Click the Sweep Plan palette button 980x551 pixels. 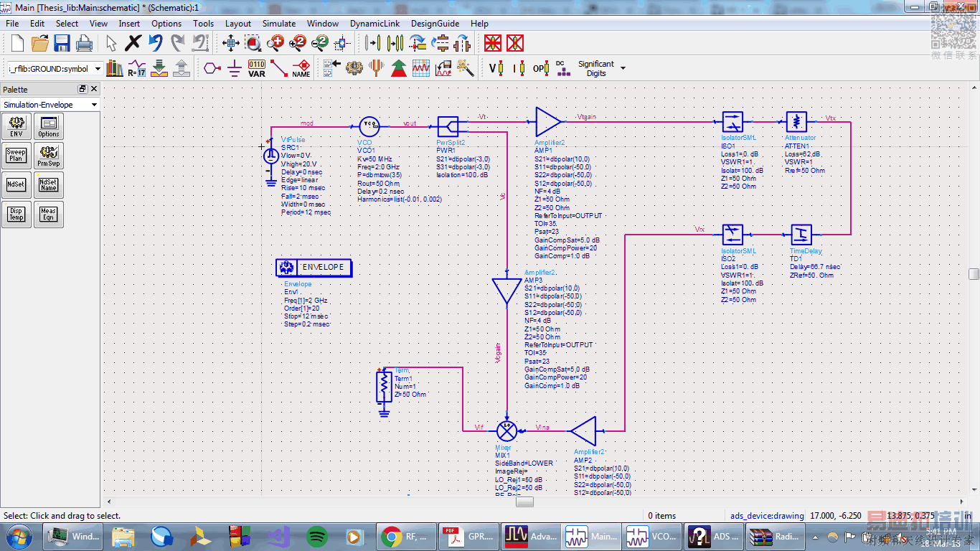coord(16,155)
